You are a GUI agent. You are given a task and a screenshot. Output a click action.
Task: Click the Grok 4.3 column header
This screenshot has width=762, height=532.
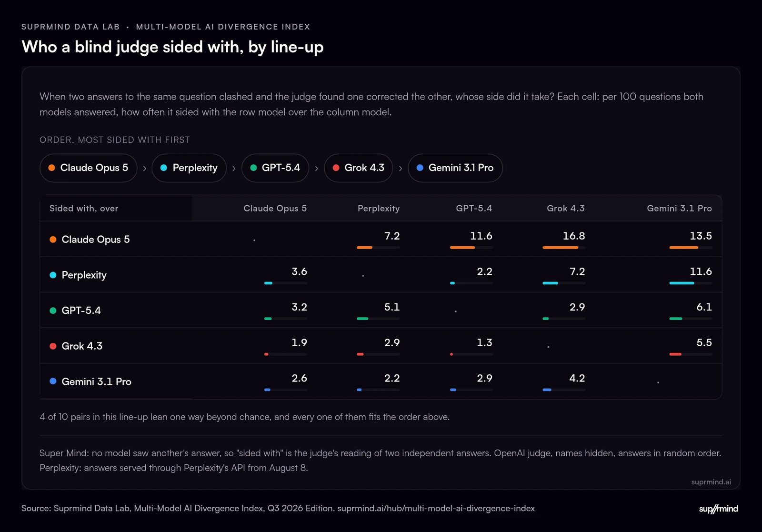tap(565, 208)
